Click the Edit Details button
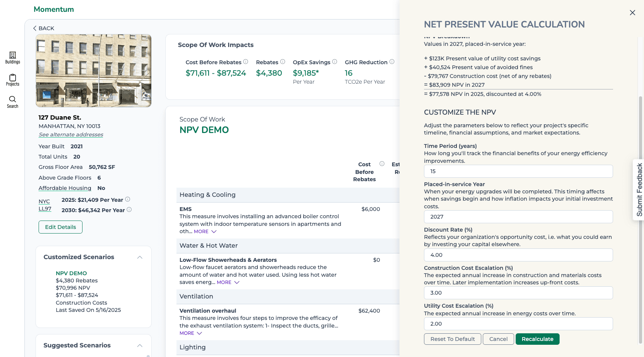Screen dimensions: 644x357 (60, 227)
